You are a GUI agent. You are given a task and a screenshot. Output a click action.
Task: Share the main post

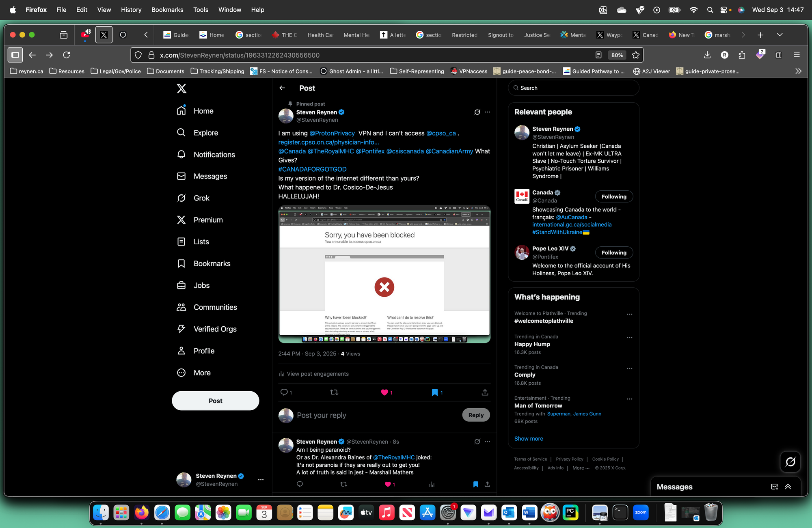(x=485, y=392)
